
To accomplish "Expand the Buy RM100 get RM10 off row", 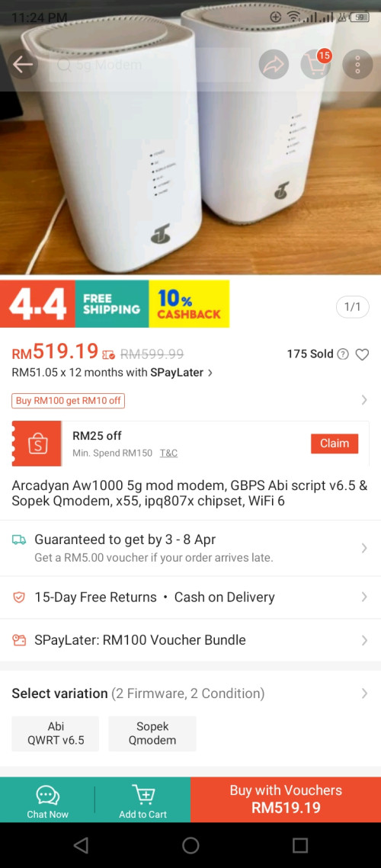I will [190, 400].
